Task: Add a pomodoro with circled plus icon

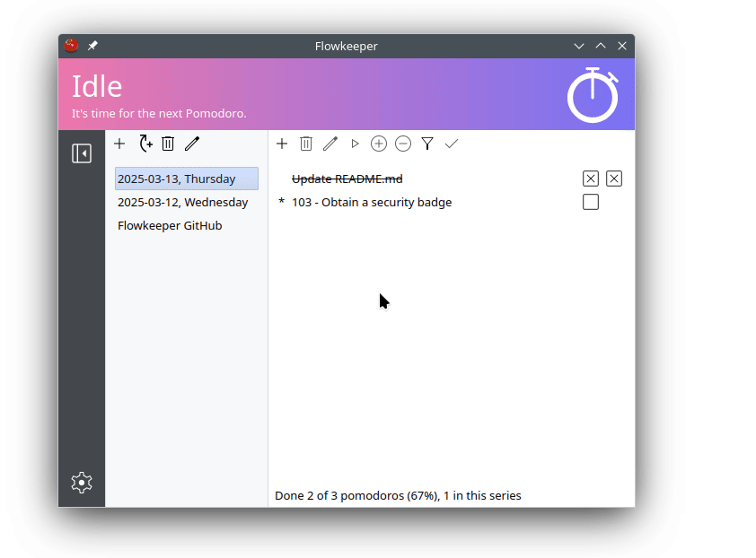Action: point(379,144)
